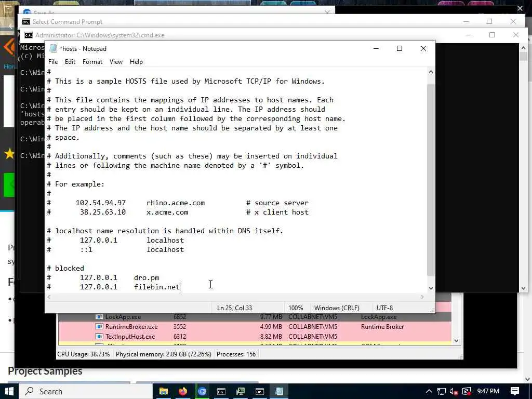Select the RuntimeBroker.exe process row

click(x=255, y=327)
